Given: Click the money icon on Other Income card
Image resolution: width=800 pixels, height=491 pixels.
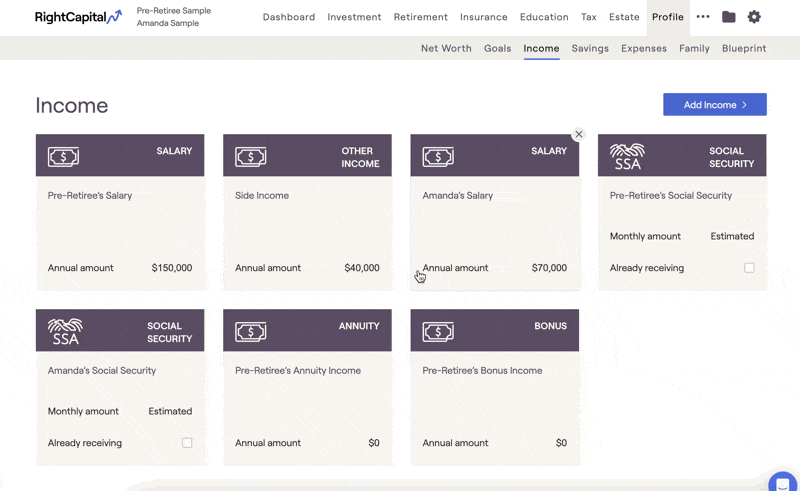Looking at the screenshot, I should pos(251,157).
